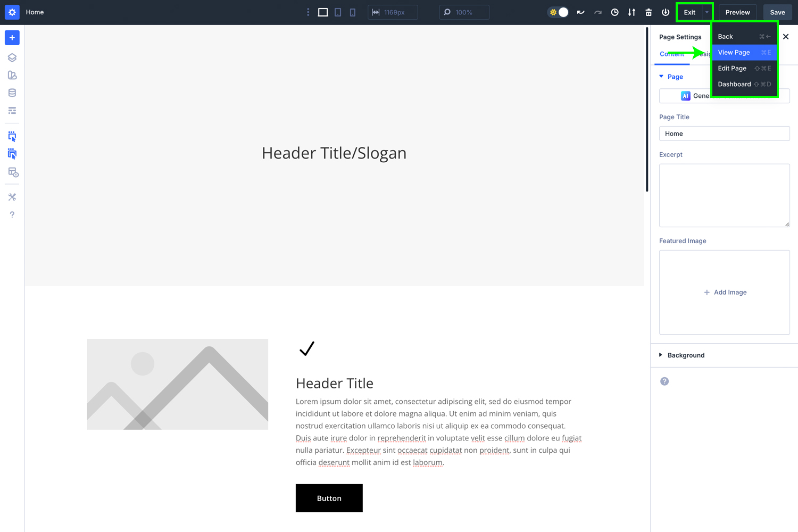Image resolution: width=798 pixels, height=532 pixels.
Task: Open the Add Elements panel
Action: pos(12,37)
